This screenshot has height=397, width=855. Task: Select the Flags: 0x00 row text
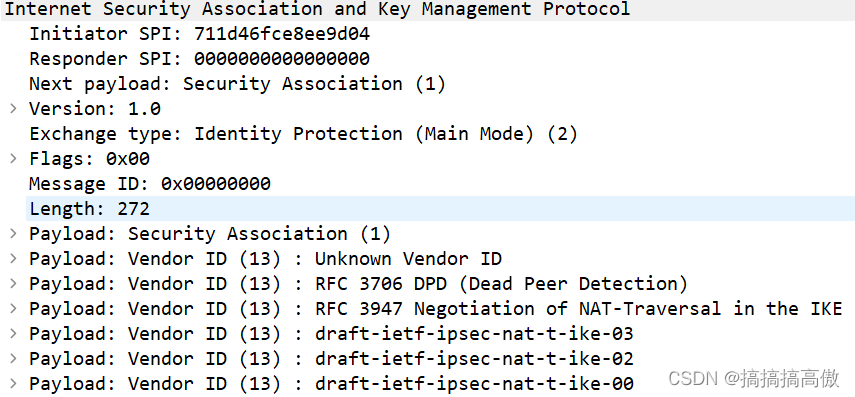coord(89,159)
